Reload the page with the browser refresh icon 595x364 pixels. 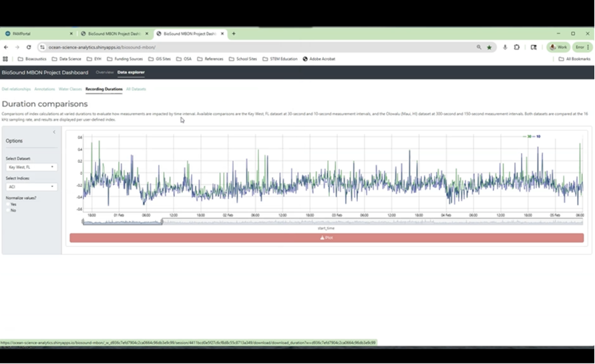(x=29, y=47)
